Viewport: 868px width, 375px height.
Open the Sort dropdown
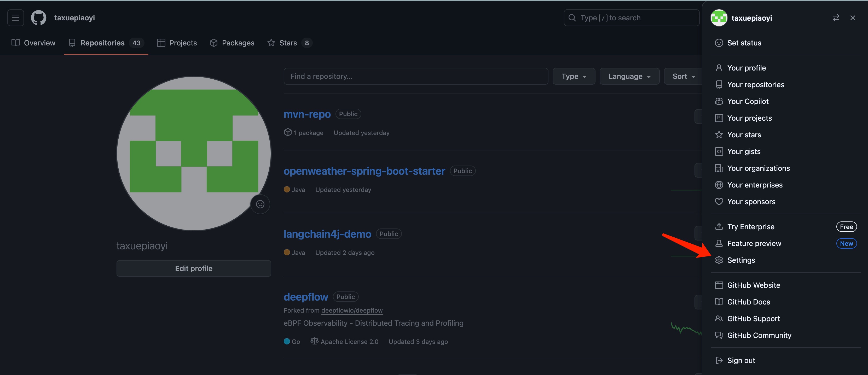click(x=683, y=76)
